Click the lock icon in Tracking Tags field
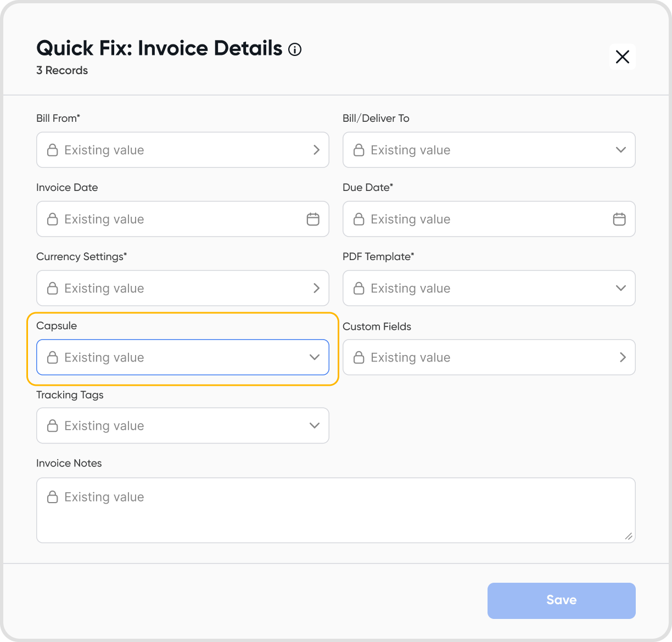672x642 pixels. pos(53,425)
